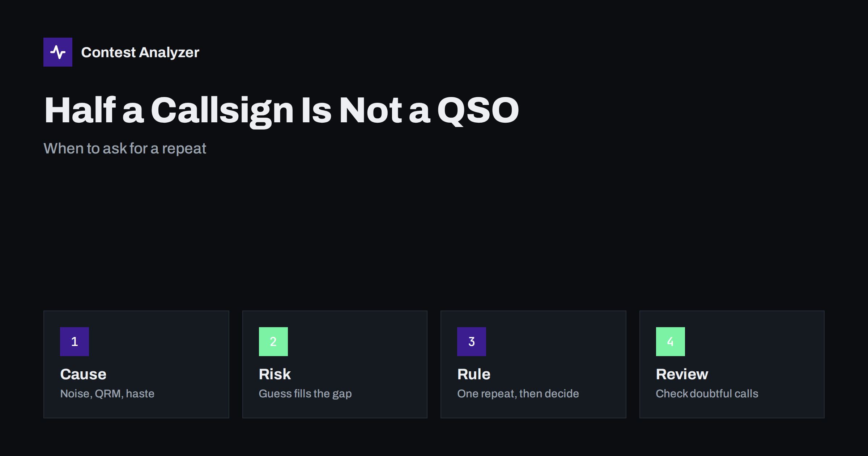Open the Review card heading
This screenshot has height=456, width=868.
pyautogui.click(x=682, y=374)
